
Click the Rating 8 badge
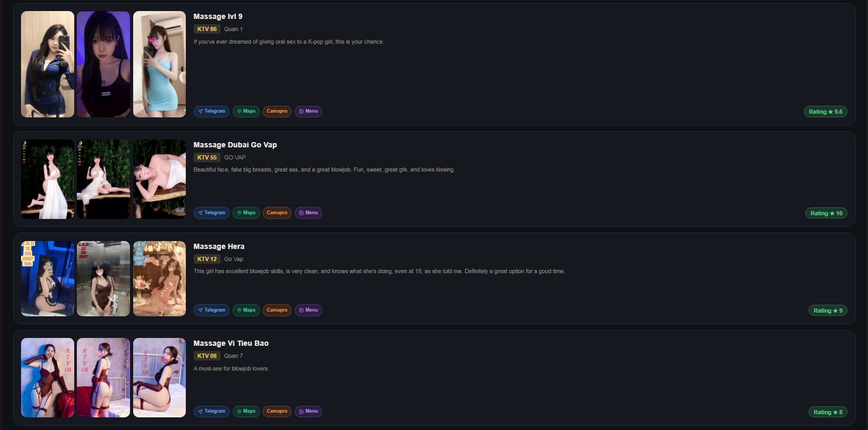(828, 412)
